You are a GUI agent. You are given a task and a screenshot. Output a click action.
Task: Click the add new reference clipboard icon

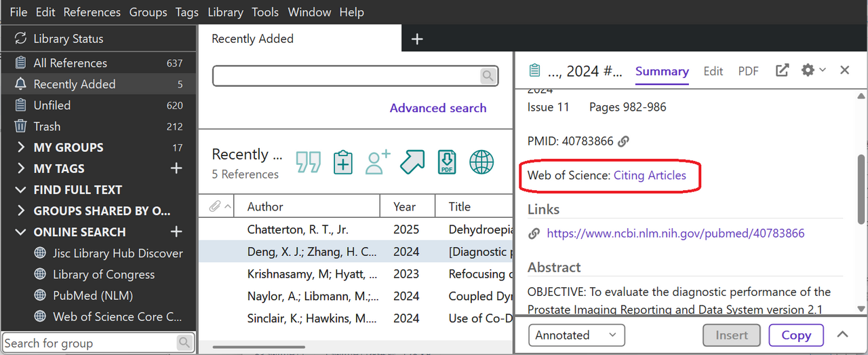pyautogui.click(x=343, y=162)
